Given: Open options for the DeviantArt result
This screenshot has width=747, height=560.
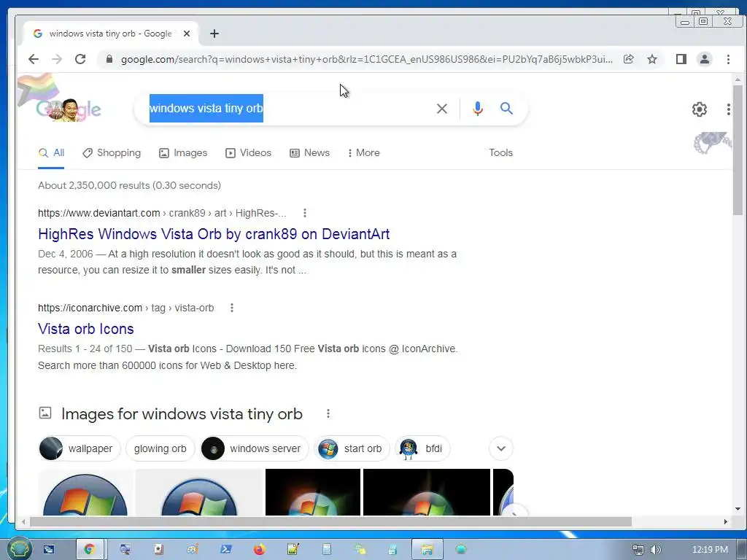Looking at the screenshot, I should (305, 213).
